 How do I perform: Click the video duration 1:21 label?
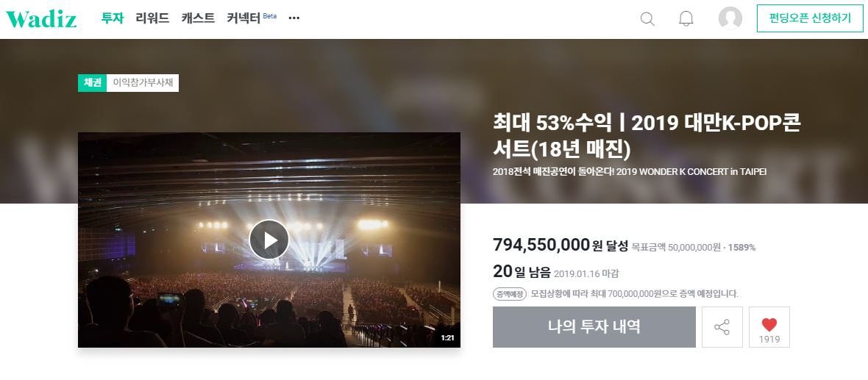447,337
